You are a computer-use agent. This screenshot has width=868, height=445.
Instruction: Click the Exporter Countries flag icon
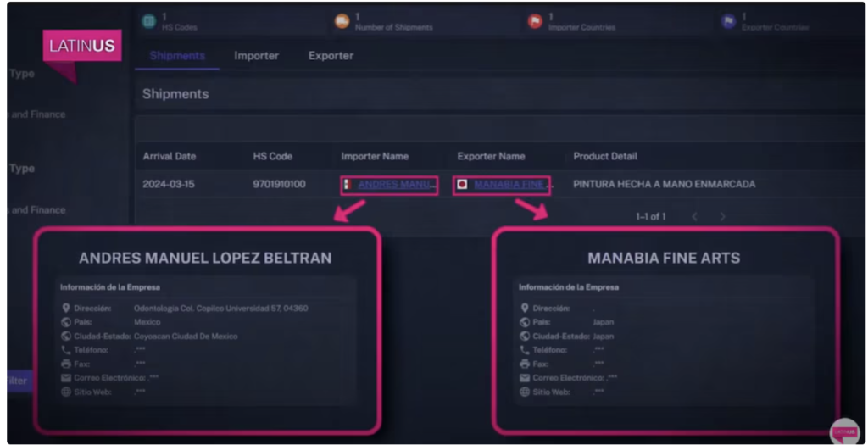(x=728, y=21)
